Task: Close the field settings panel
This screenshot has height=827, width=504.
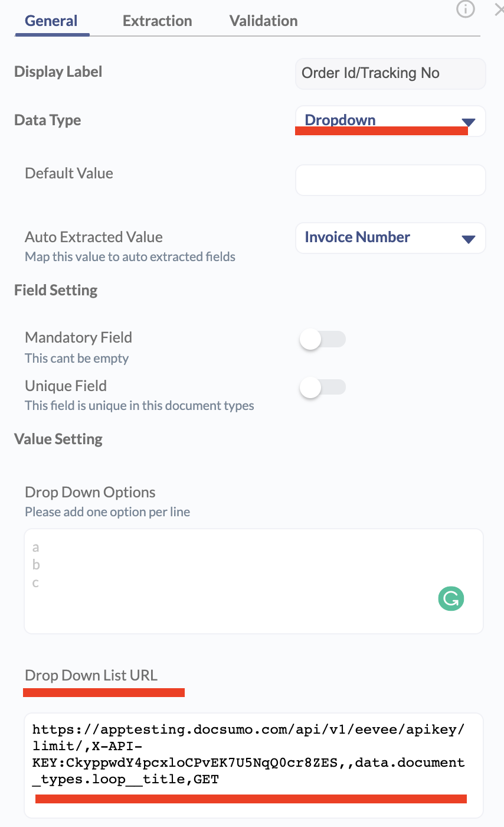Action: click(x=499, y=9)
